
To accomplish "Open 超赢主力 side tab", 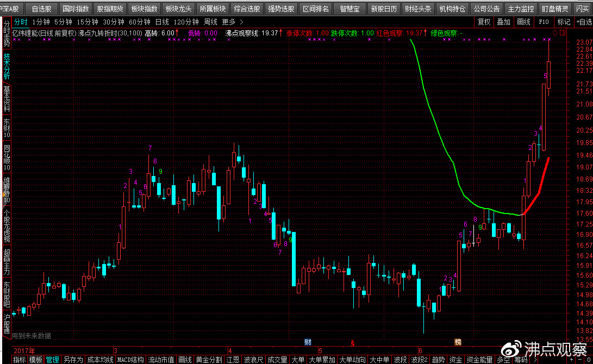I will [x=7, y=261].
